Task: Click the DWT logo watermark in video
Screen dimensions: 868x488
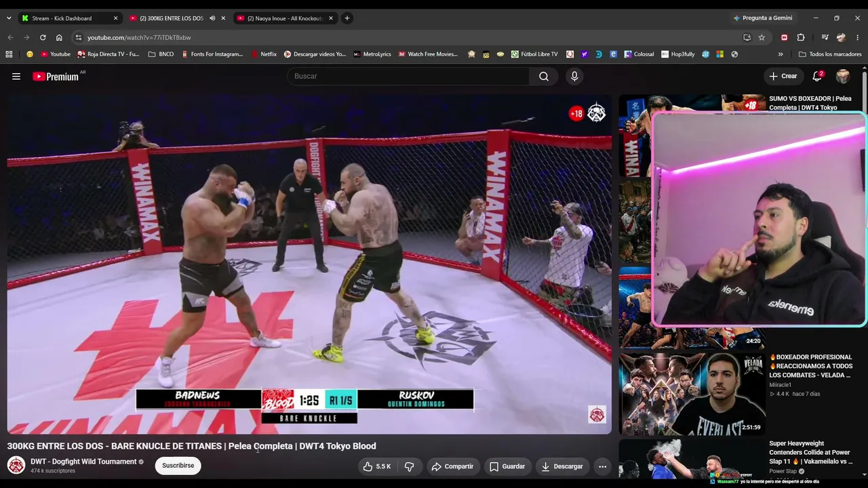Action: click(597, 415)
